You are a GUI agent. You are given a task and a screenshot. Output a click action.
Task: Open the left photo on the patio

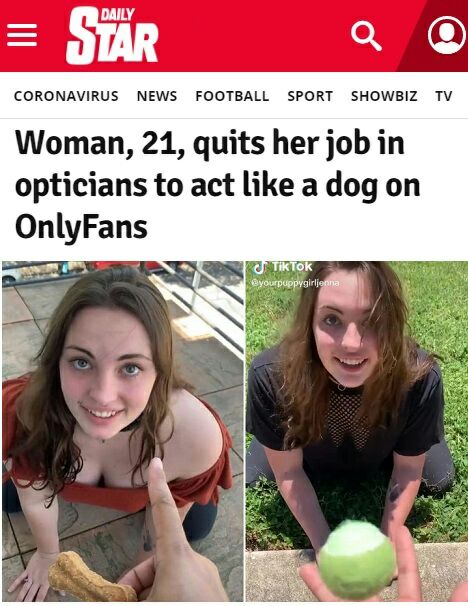click(123, 431)
